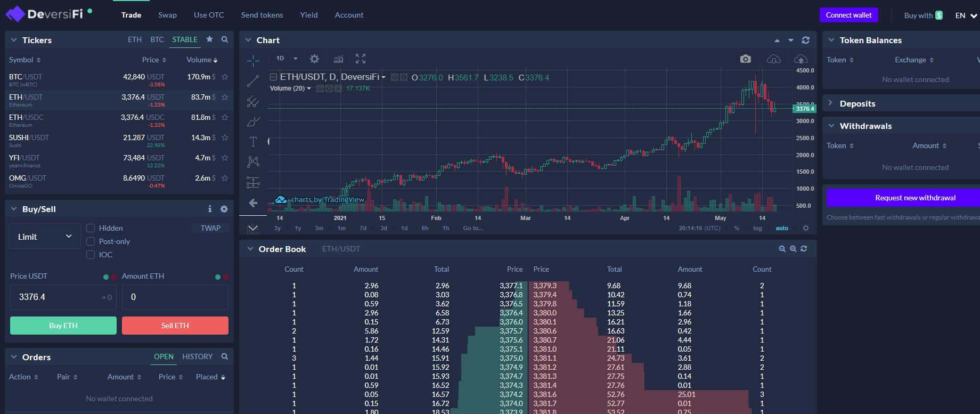The height and width of the screenshot is (414, 980).
Task: Open the Use OTC menu item
Action: point(209,15)
